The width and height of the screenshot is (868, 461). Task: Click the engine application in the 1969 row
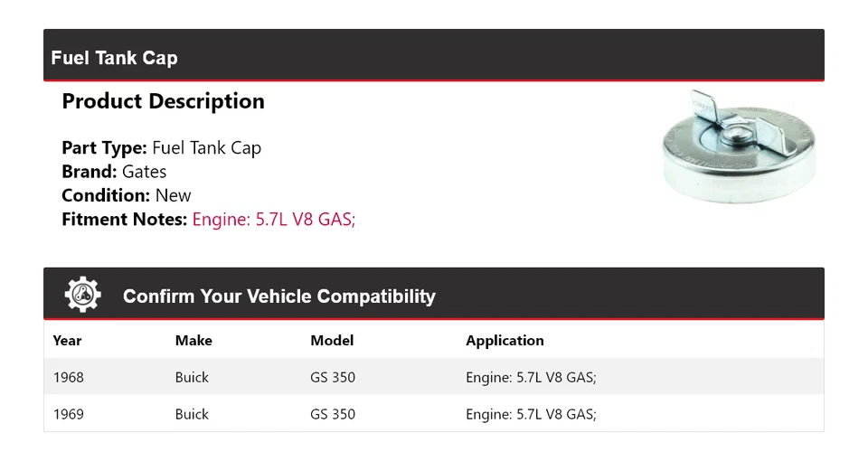tap(531, 414)
